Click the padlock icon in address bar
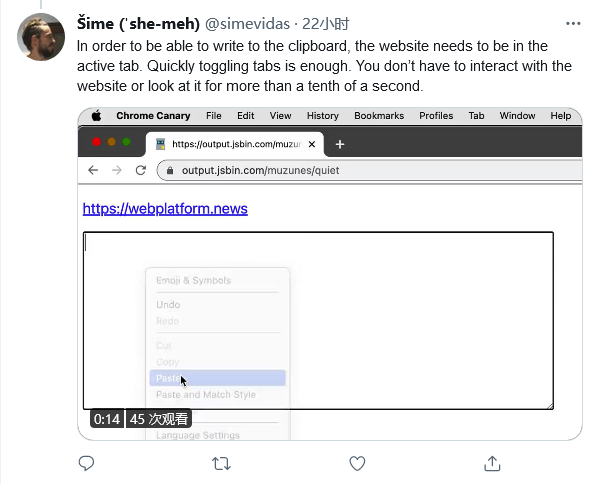Image resolution: width=598 pixels, height=484 pixels. tap(170, 170)
